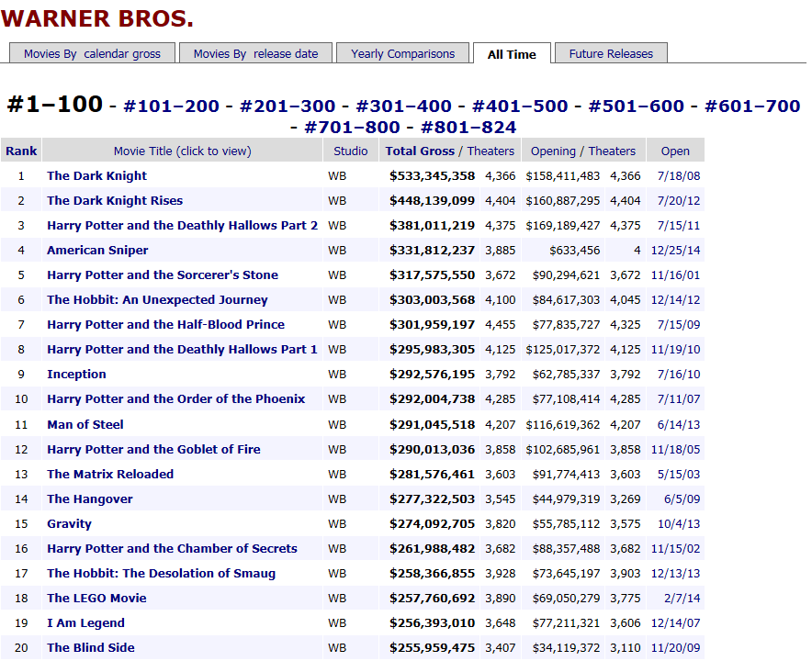
Task: Open The Matrix Reloaded movie page
Action: tap(110, 474)
